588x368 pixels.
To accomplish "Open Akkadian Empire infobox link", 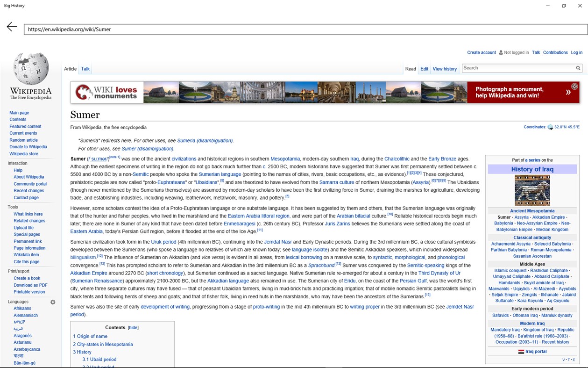I will (x=549, y=217).
